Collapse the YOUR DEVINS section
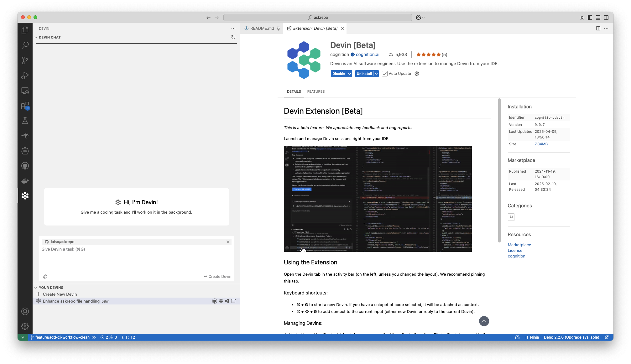 click(x=36, y=288)
